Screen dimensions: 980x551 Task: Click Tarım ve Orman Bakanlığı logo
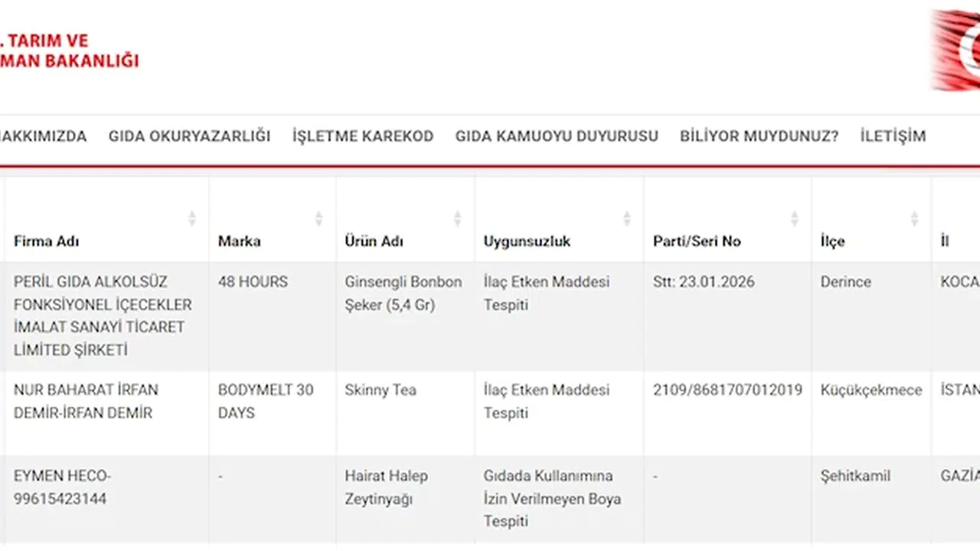coord(69,51)
